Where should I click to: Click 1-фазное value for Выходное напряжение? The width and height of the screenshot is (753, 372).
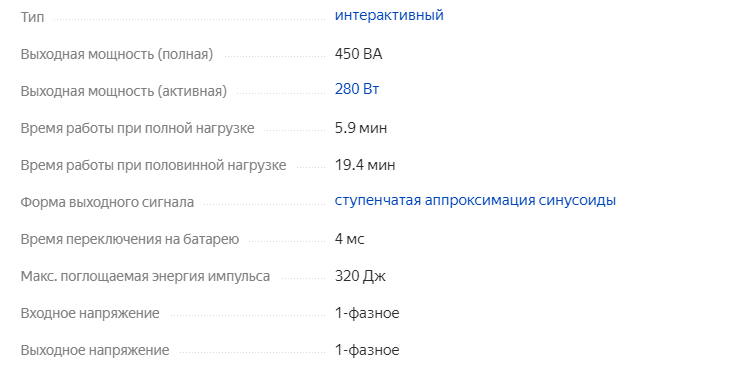367,350
